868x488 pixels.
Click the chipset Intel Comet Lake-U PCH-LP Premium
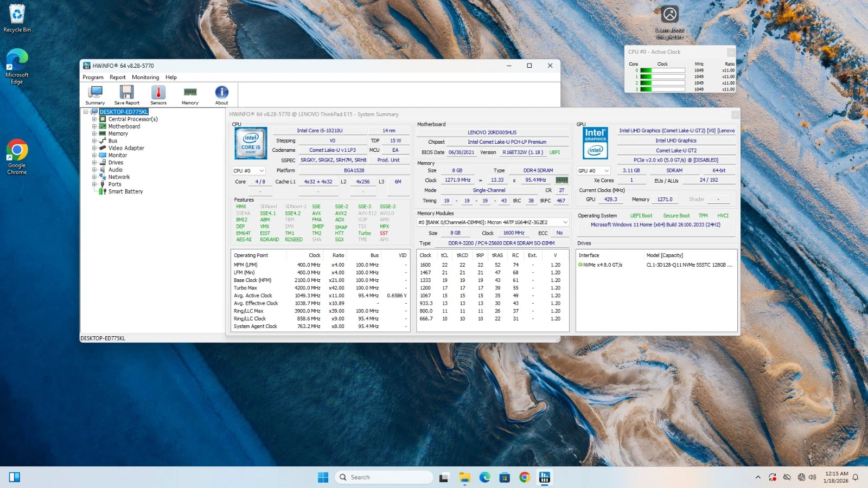pyautogui.click(x=507, y=142)
